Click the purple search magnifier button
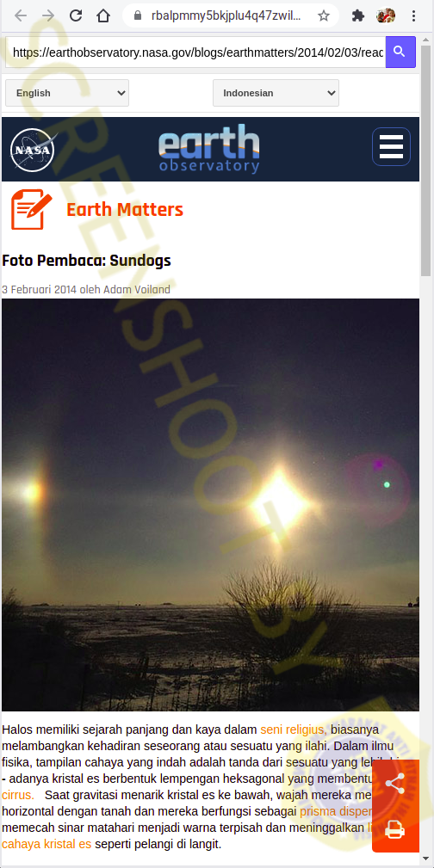434x868 pixels. coord(400,52)
